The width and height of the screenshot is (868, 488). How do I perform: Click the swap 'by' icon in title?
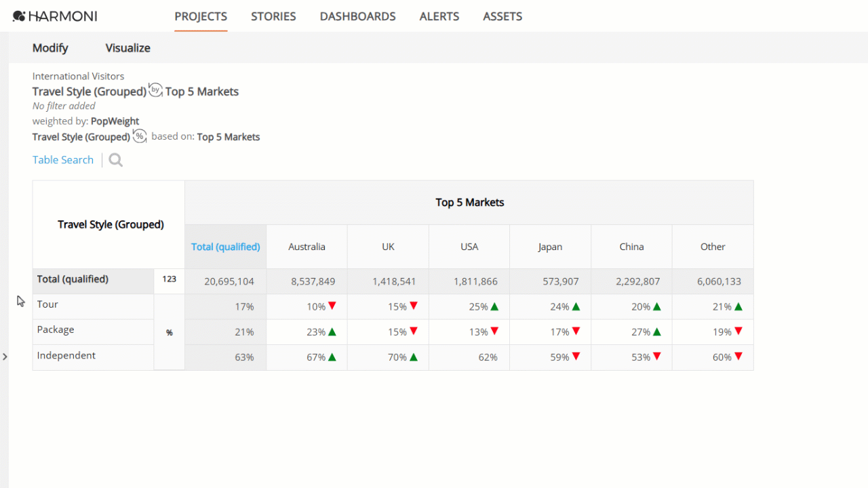(x=155, y=90)
